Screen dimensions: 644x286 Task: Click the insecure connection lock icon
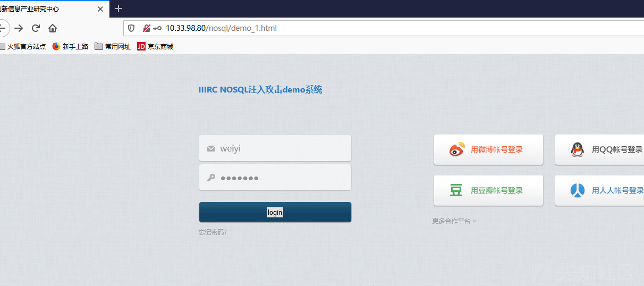pyautogui.click(x=146, y=28)
